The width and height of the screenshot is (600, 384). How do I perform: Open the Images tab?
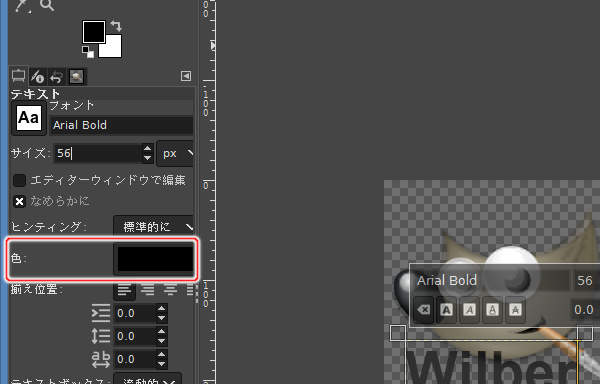(x=76, y=77)
